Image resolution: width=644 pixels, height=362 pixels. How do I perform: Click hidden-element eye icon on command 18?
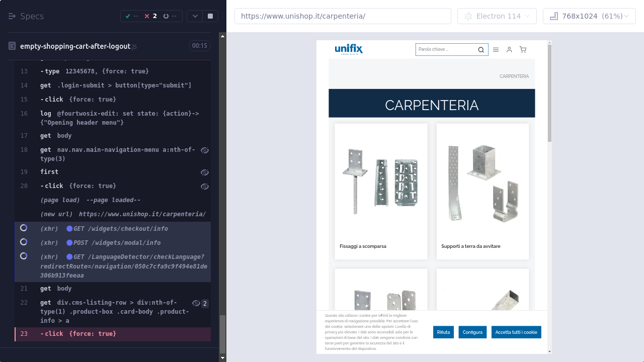204,150
